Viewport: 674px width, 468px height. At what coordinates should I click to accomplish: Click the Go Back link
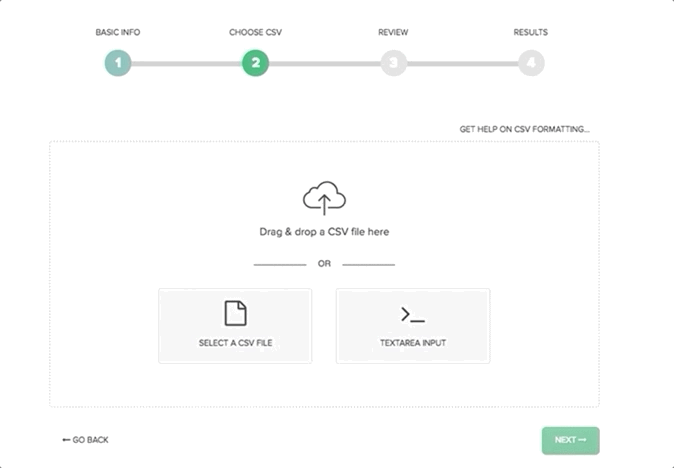tap(85, 440)
